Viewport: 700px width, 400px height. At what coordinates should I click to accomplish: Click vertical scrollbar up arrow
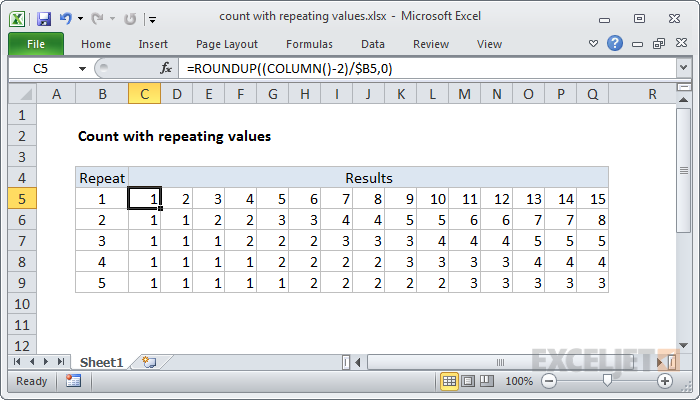coord(683,100)
